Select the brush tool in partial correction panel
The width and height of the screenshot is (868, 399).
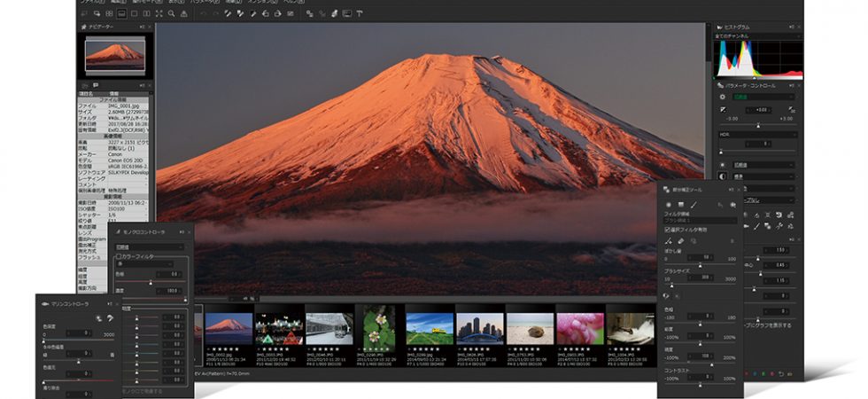[x=694, y=205]
